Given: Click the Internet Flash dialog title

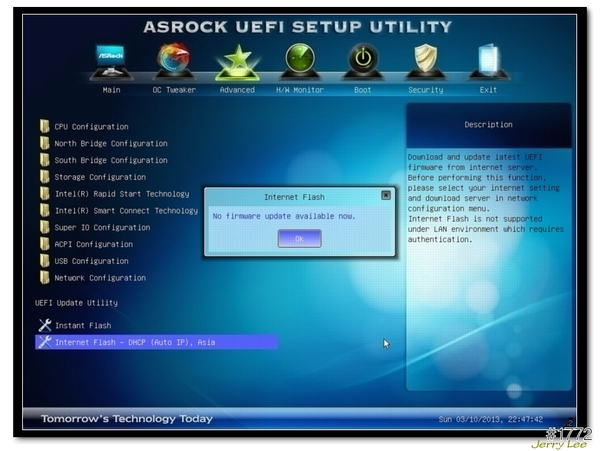Looking at the screenshot, I should [x=294, y=197].
